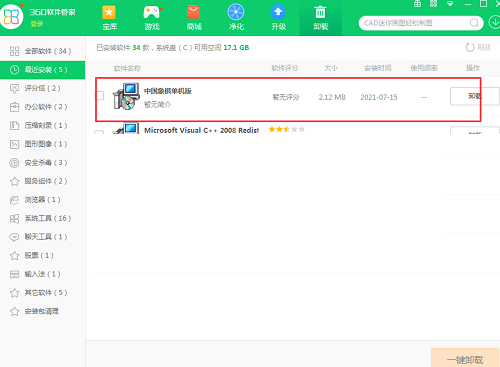Open the download manager arrow icon

point(495,23)
